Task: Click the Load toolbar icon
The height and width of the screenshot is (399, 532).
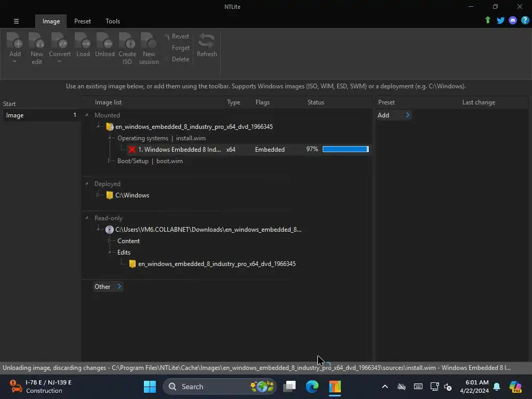Action: [x=83, y=40]
